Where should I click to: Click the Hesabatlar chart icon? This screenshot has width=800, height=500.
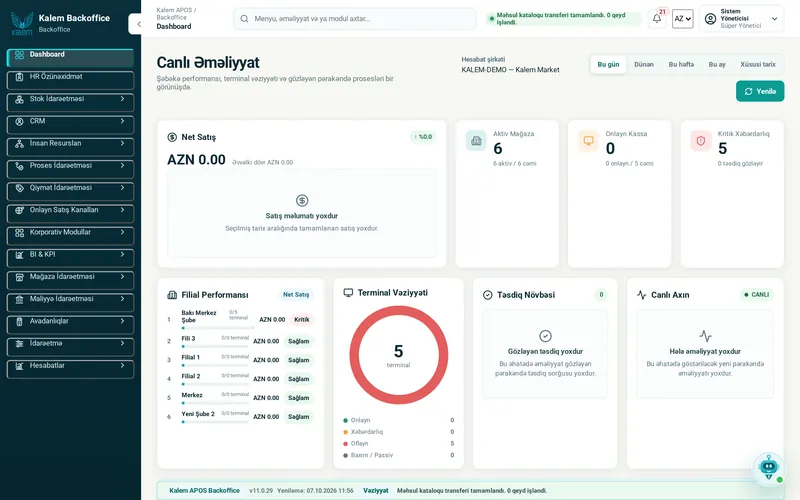[19, 366]
